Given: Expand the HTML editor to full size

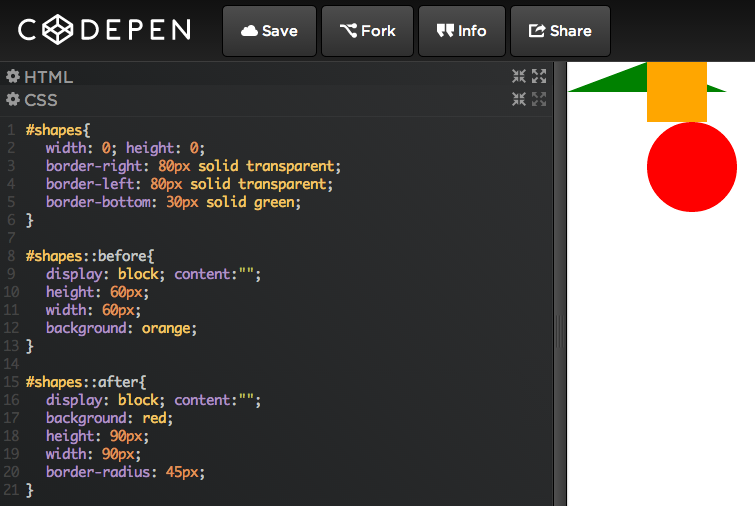Looking at the screenshot, I should [539, 76].
